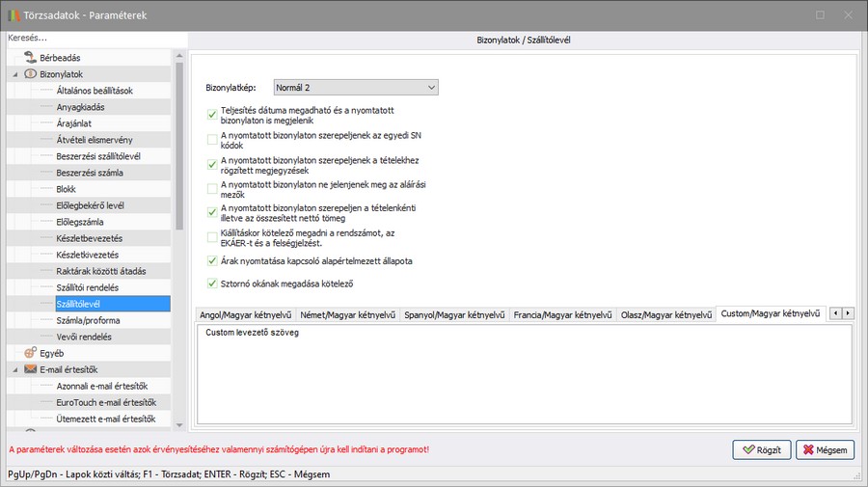Click the app icon in title bar
The height and width of the screenshot is (487, 868).
pyautogui.click(x=13, y=15)
